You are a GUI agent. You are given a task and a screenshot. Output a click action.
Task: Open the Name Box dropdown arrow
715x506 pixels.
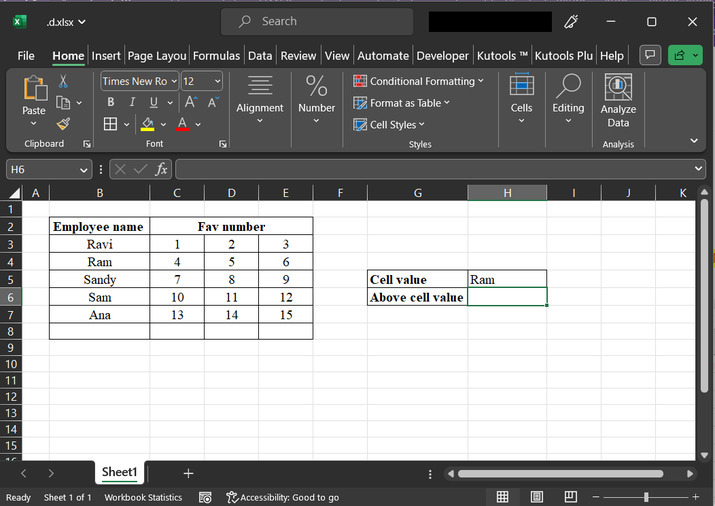[x=84, y=170]
